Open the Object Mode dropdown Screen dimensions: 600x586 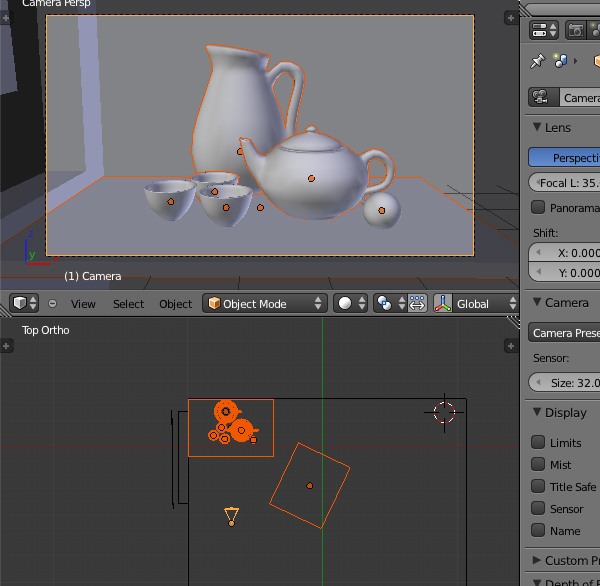265,304
